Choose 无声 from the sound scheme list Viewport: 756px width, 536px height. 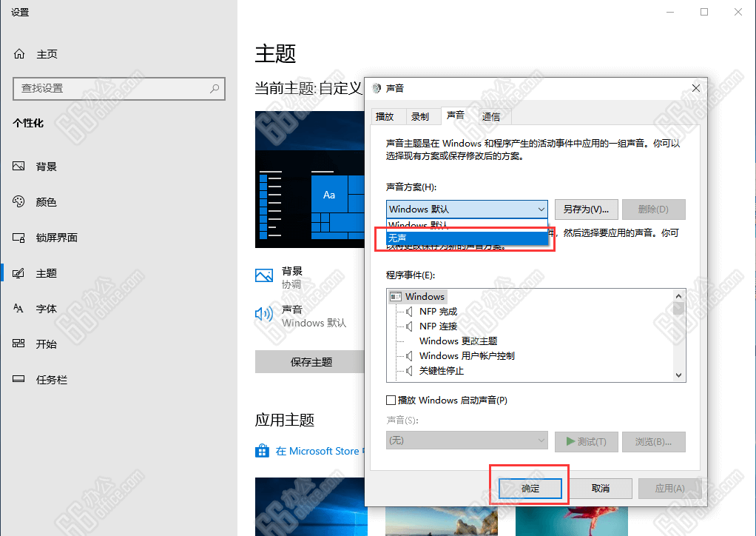pyautogui.click(x=468, y=238)
